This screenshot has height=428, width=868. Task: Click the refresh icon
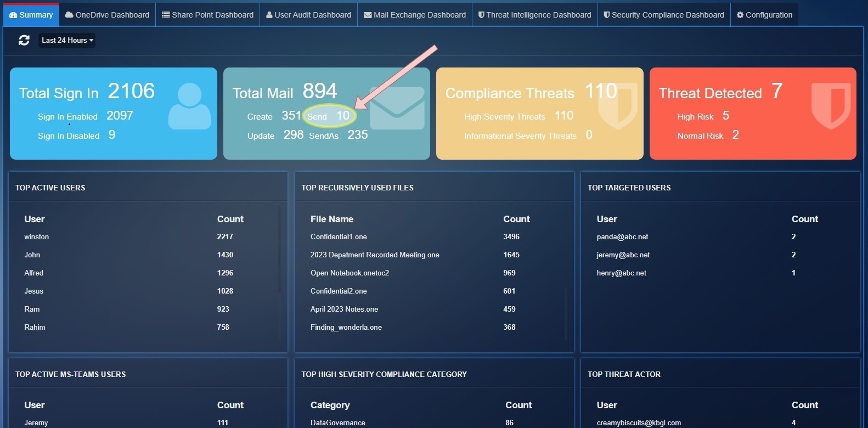(24, 40)
